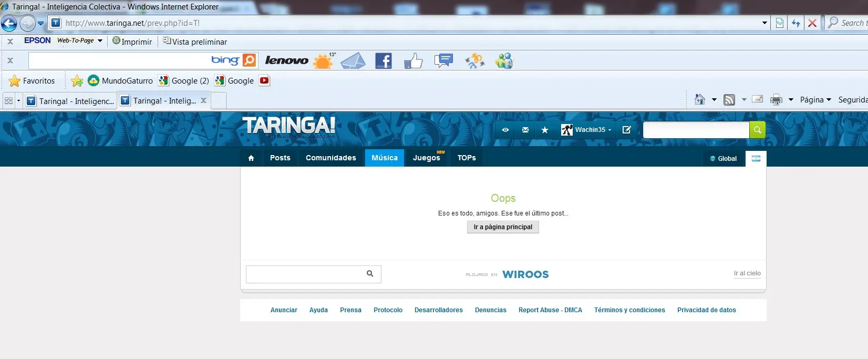Select Global content filter
Screen dimensions: 868x359
click(x=724, y=158)
